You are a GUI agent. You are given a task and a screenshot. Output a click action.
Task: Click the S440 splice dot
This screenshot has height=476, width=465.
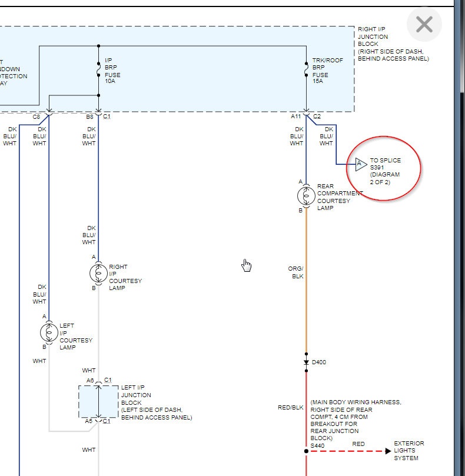click(306, 451)
